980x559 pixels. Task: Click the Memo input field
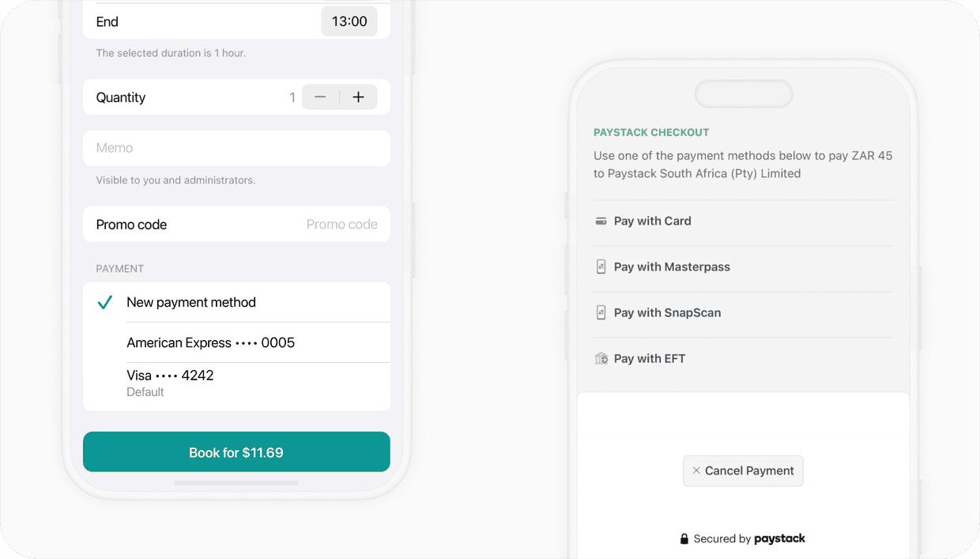click(x=236, y=148)
